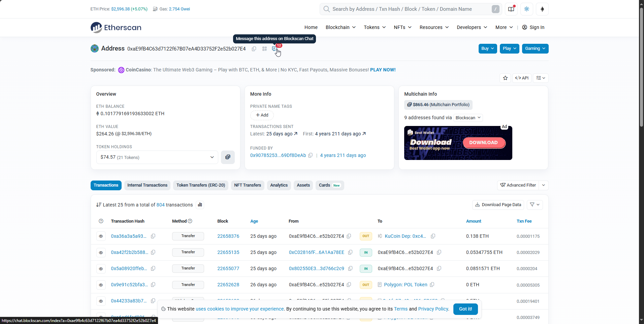Screen dimensions: 644x324
Task: Open the Blockscan addresses dropdown
Action: point(468,118)
